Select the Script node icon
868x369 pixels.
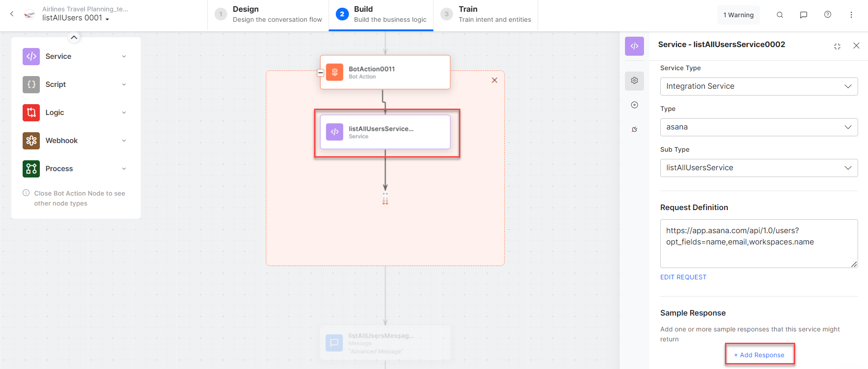(31, 85)
